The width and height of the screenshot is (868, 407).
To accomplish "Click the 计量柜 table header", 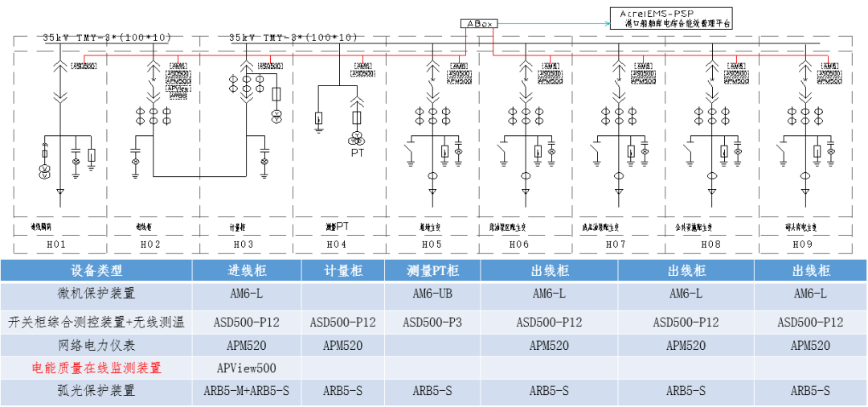I will point(343,270).
